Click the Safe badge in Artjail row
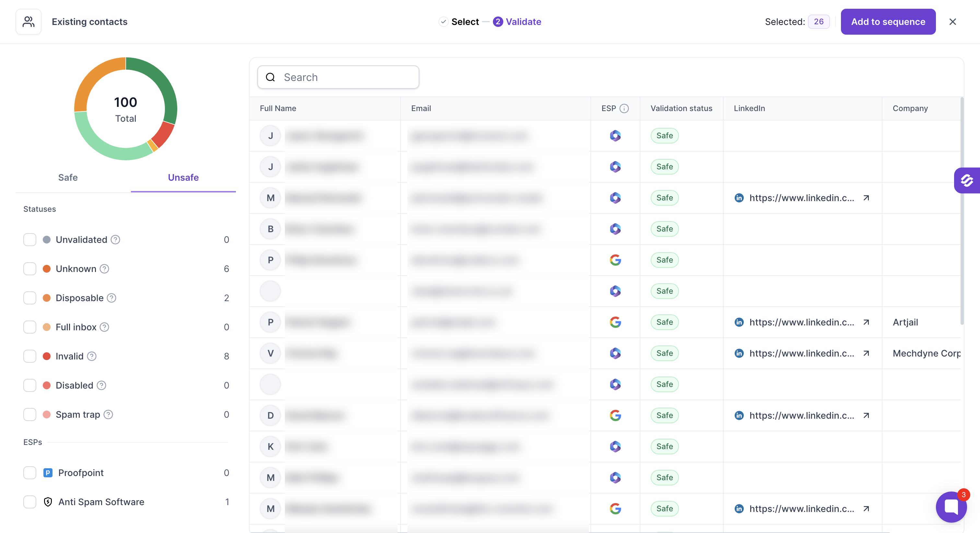The height and width of the screenshot is (533, 980). point(664,322)
